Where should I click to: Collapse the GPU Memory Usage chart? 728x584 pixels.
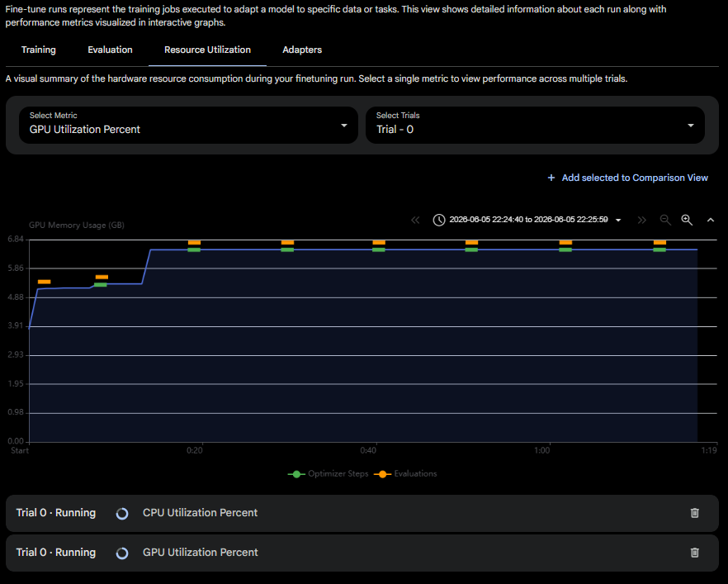[x=711, y=220]
